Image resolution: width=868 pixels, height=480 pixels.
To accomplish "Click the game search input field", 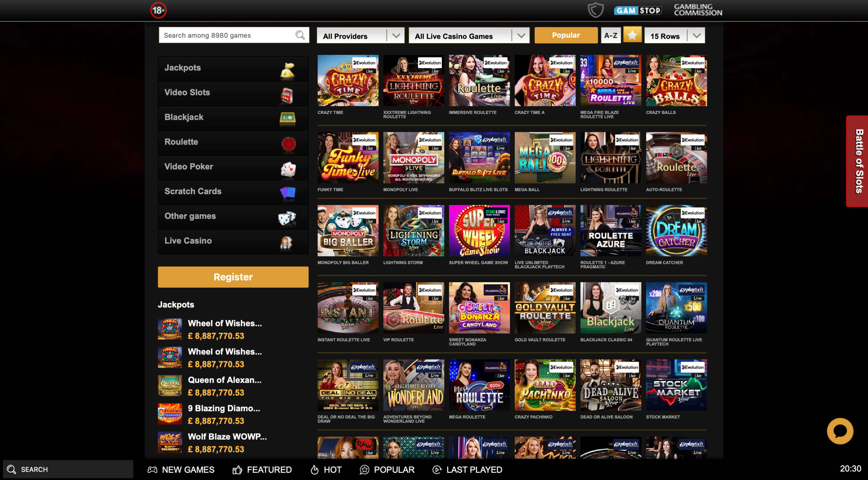I will click(234, 35).
